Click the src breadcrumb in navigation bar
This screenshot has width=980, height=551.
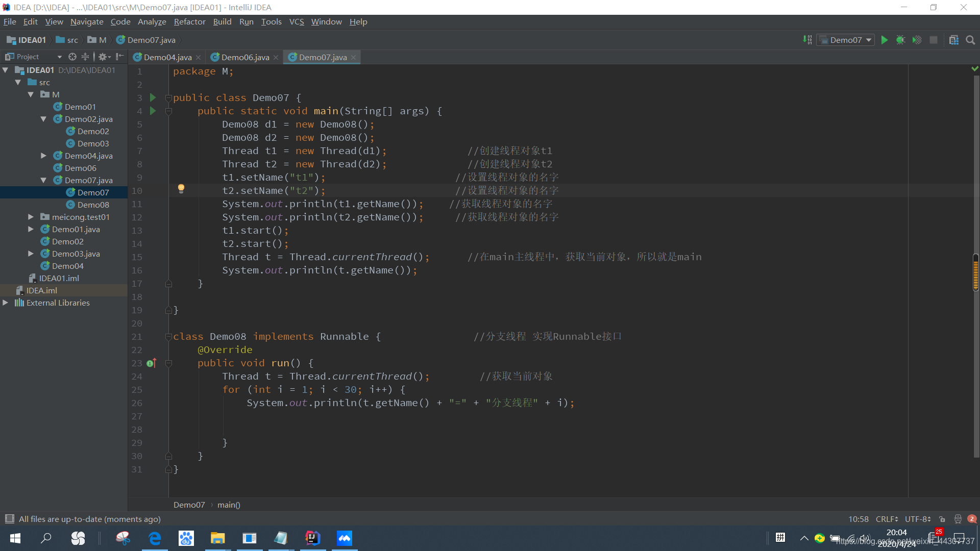tap(67, 40)
